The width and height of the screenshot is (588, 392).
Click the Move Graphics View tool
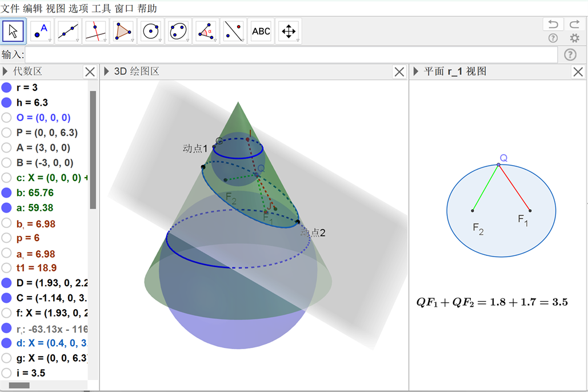(289, 31)
